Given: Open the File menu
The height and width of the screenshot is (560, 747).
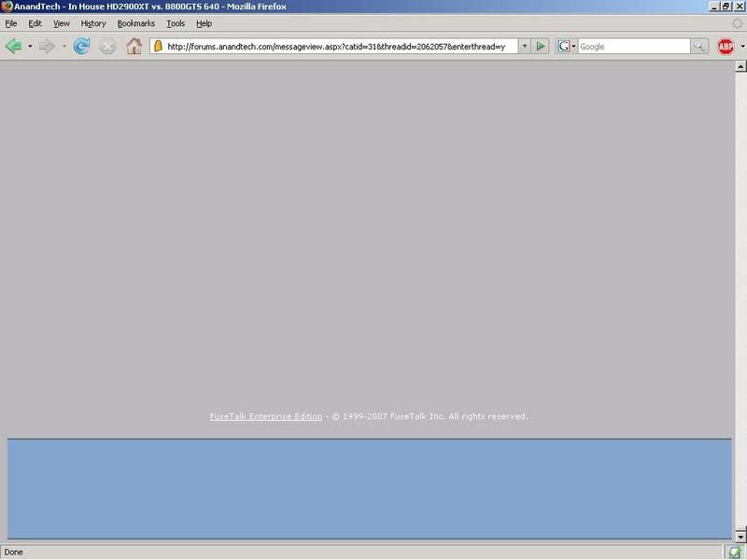Looking at the screenshot, I should [x=11, y=23].
